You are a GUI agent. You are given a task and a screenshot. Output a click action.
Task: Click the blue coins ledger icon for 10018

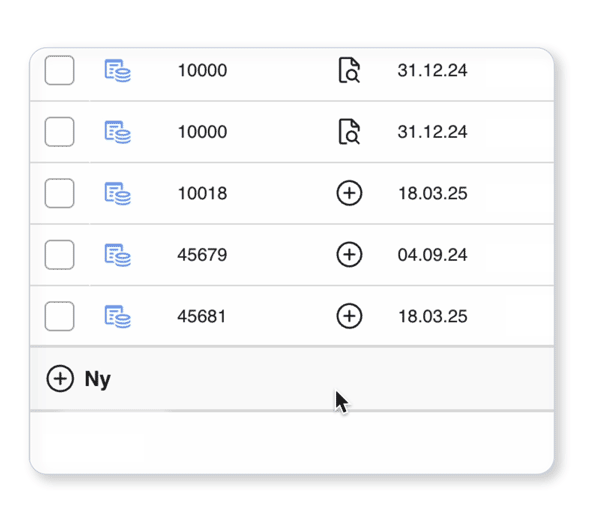tap(117, 193)
